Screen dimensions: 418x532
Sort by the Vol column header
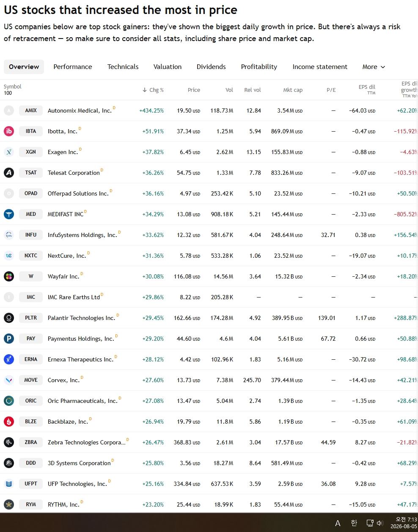229,90
